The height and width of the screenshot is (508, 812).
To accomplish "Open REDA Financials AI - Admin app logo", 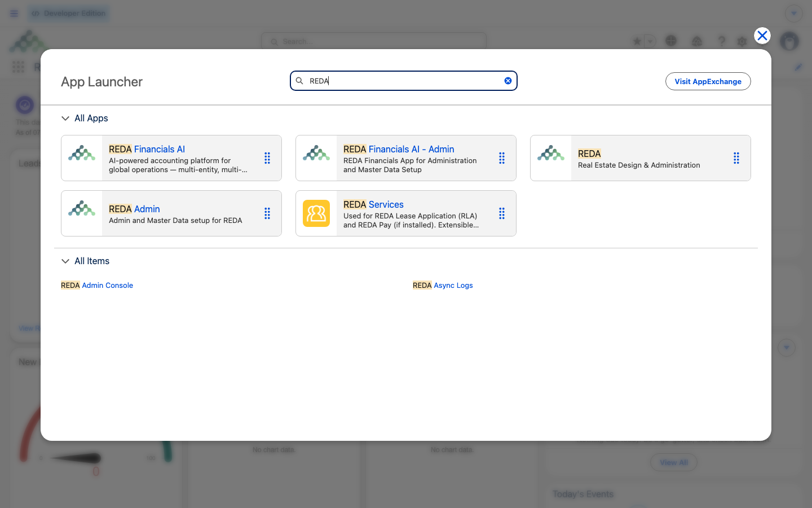I will point(316,153).
